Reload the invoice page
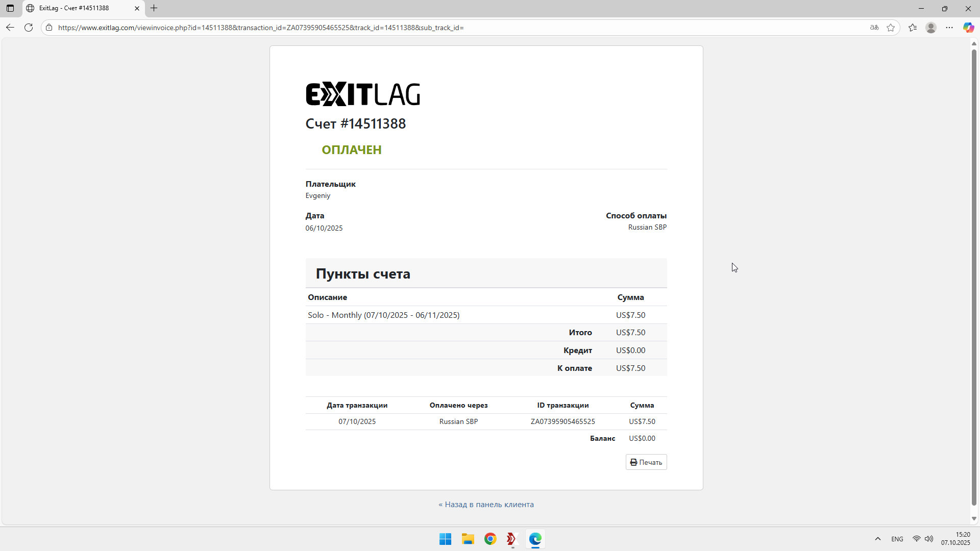 pos(29,28)
